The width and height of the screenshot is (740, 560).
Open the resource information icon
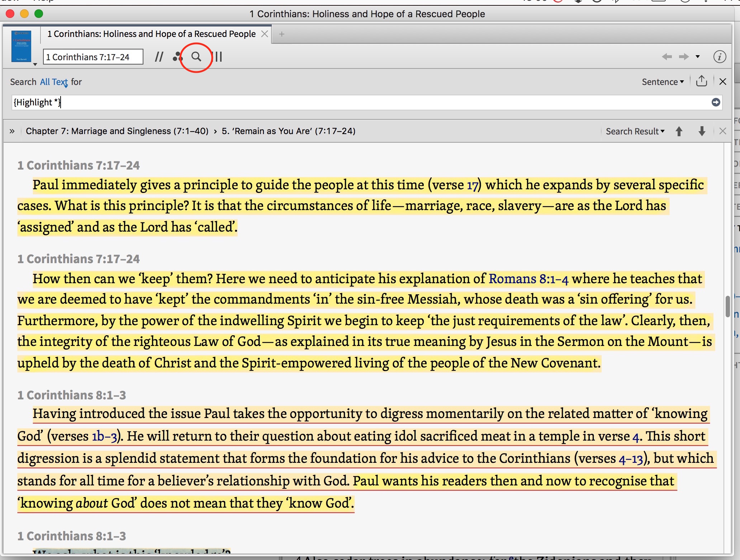point(720,57)
